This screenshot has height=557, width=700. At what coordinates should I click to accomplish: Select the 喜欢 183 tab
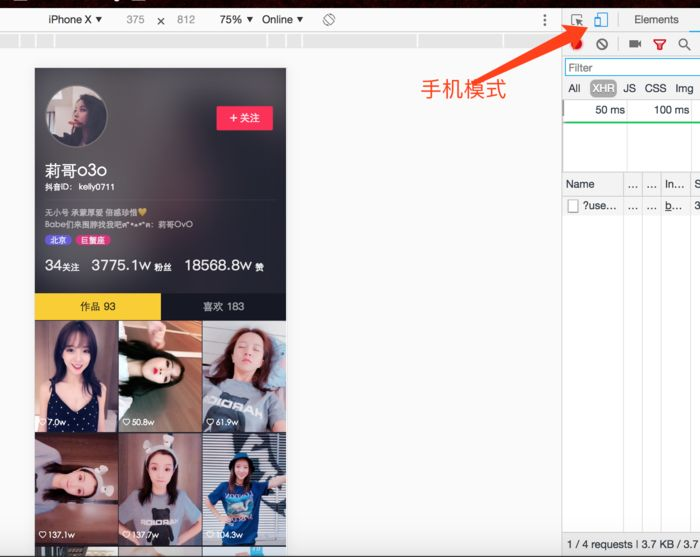pyautogui.click(x=223, y=306)
